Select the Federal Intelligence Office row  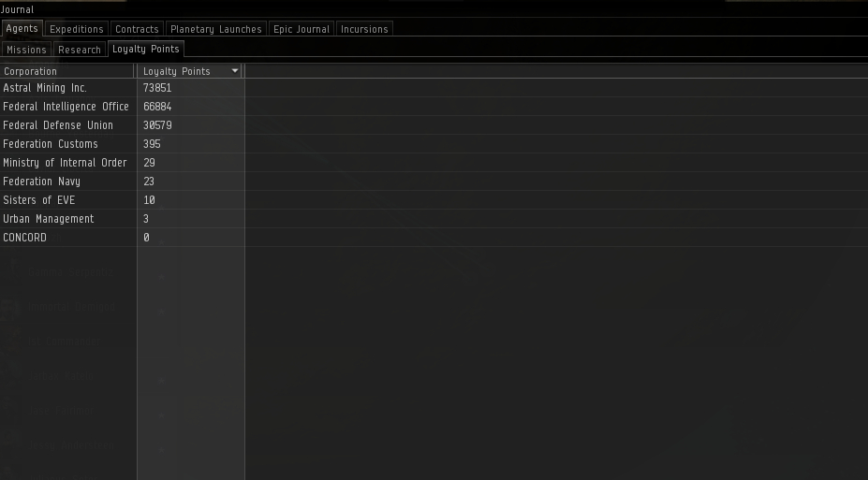[434, 107]
